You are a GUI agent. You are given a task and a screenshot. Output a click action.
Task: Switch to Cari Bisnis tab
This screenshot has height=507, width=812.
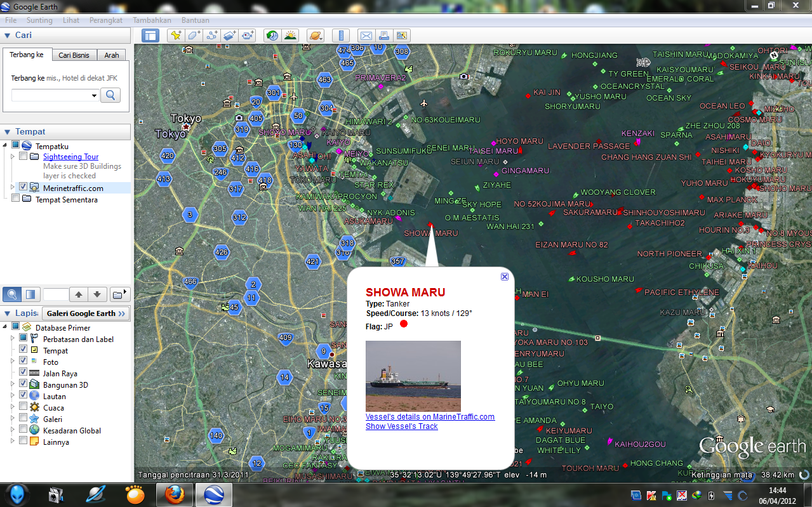[74, 55]
